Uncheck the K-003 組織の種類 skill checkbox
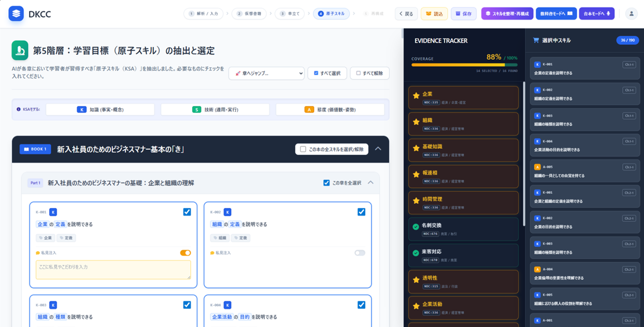This screenshot has width=644, height=327. (x=187, y=305)
